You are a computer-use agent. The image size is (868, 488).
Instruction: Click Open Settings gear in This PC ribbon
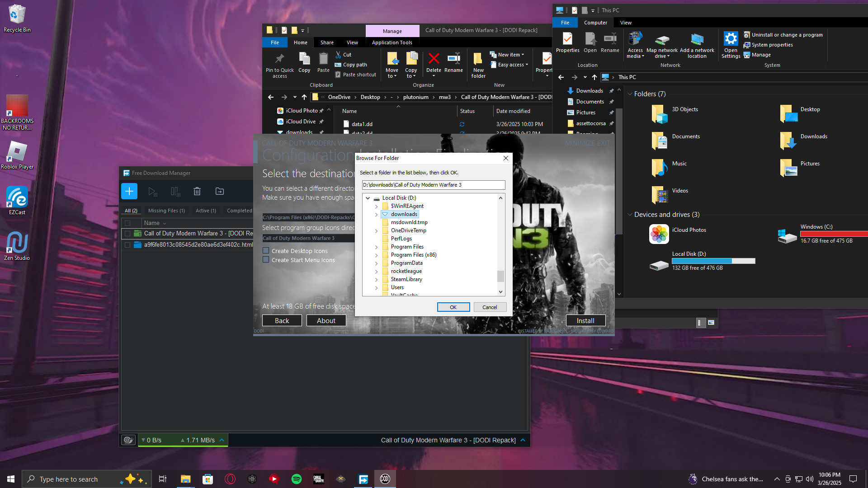pos(731,39)
